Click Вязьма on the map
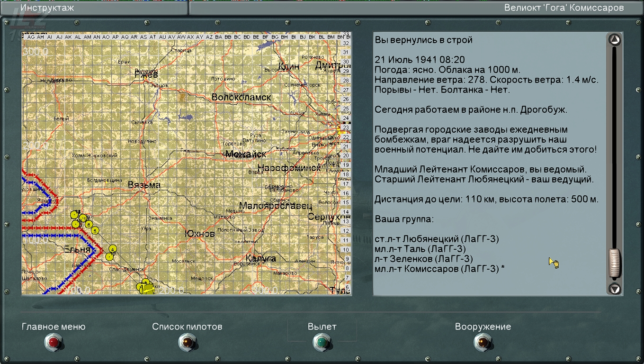This screenshot has width=644, height=364. [144, 185]
